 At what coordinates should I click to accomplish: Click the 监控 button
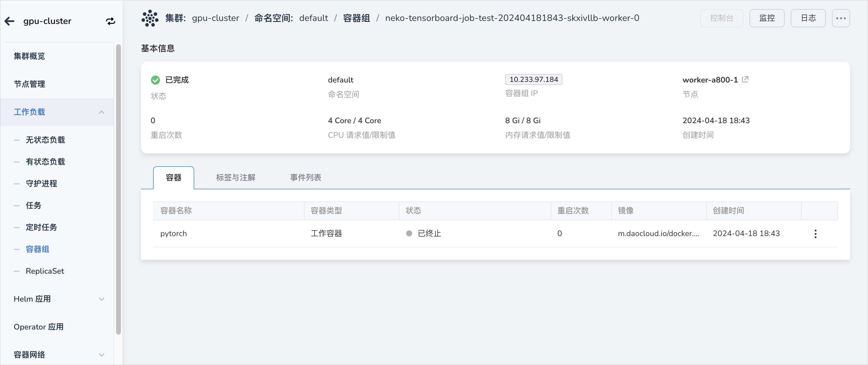766,18
